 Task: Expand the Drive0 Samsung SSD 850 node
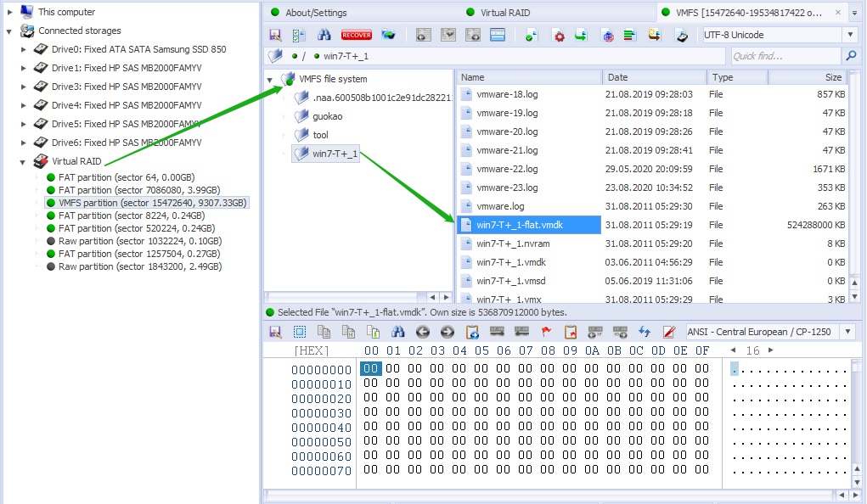point(23,49)
